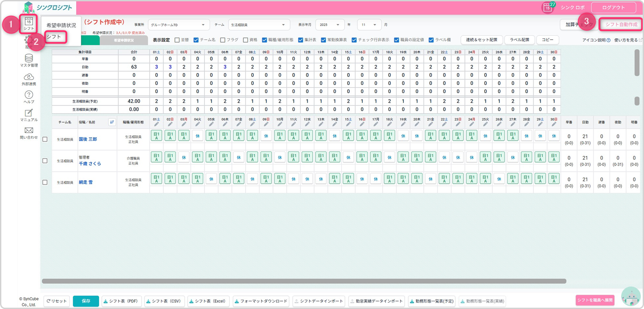Uncheck the チーム名 checkbox
The image size is (644, 309).
tap(196, 40)
